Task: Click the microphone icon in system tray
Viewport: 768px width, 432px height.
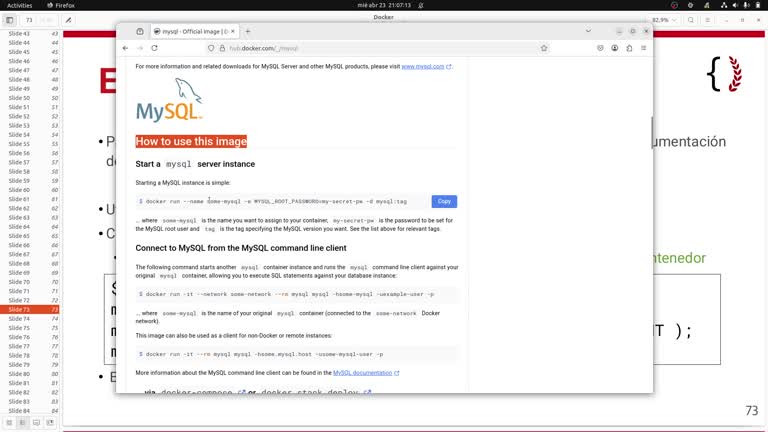Action: coord(746,5)
